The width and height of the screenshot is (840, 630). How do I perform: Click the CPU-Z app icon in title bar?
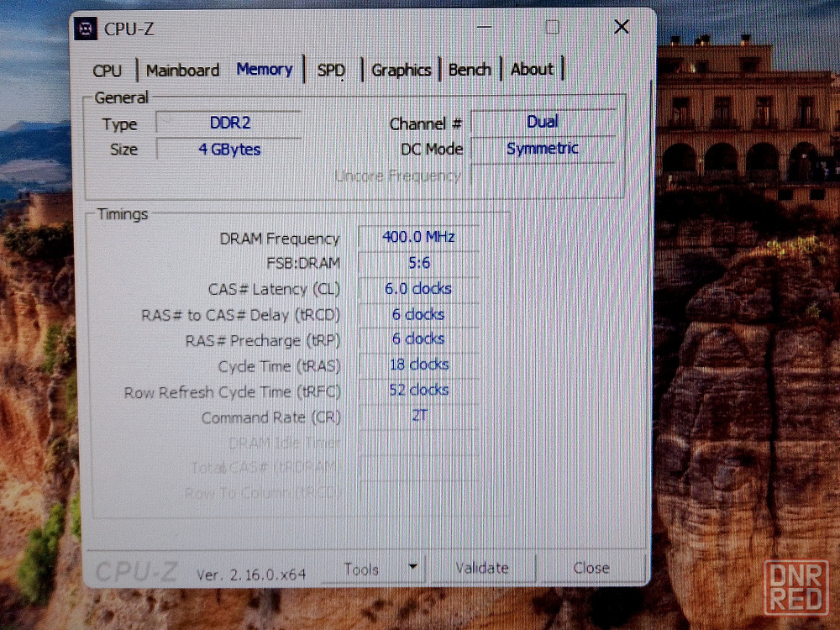coord(86,29)
